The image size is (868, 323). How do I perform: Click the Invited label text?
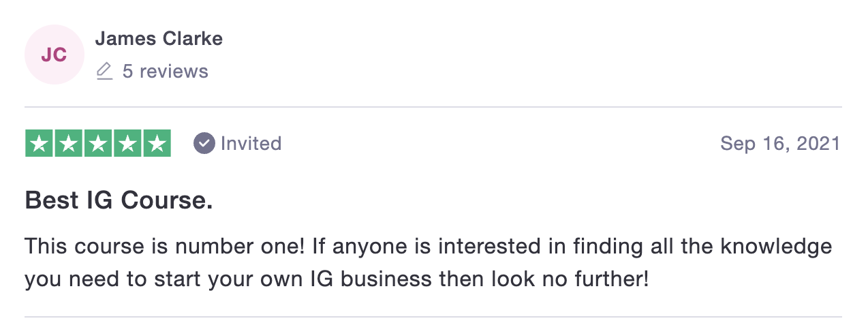click(x=251, y=144)
